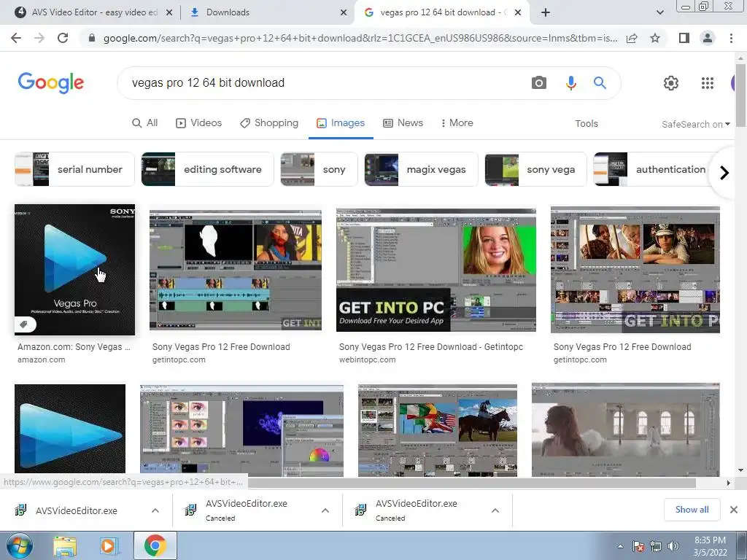This screenshot has width=747, height=560.
Task: Open volume control in system tray
Action: pyautogui.click(x=673, y=547)
